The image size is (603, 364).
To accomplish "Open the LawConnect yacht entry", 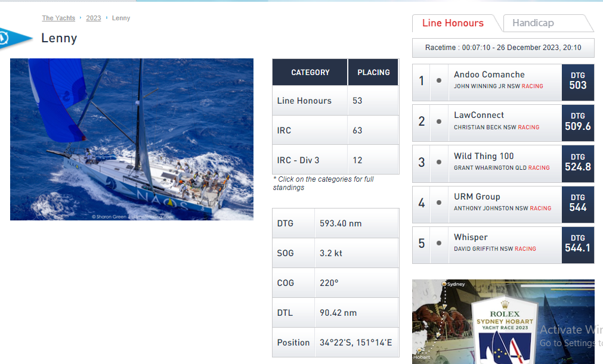I will tap(479, 115).
